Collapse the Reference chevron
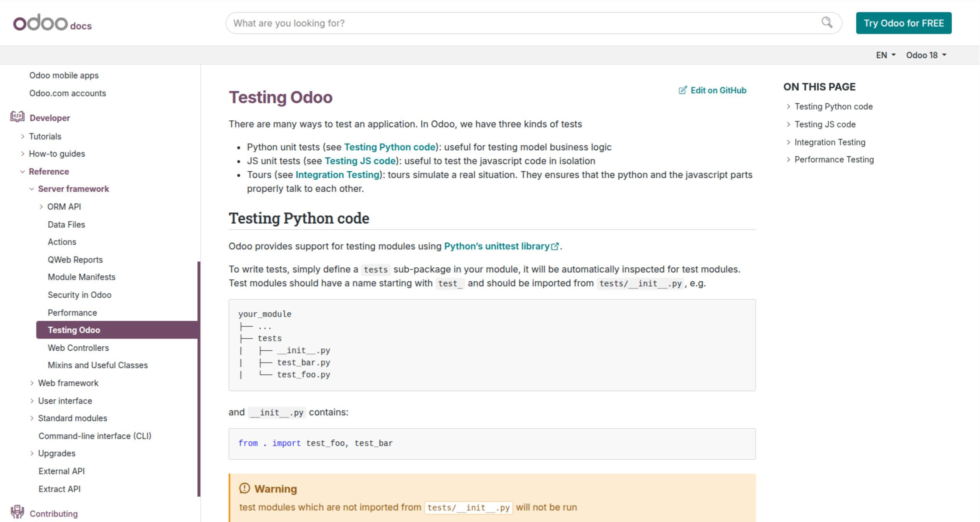 click(23, 172)
